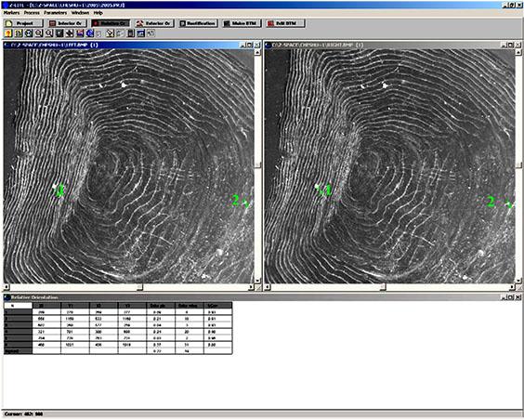Viewport: 524px width, 420px height.
Task: Open the Process menu
Action: click(32, 13)
